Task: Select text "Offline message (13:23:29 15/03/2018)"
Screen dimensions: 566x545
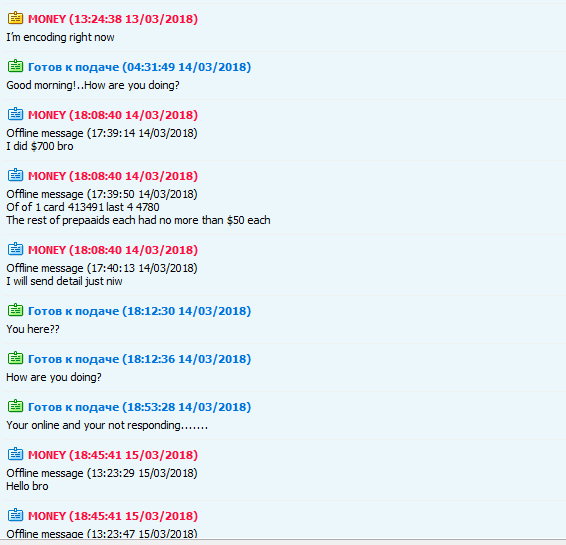Action: tap(102, 473)
